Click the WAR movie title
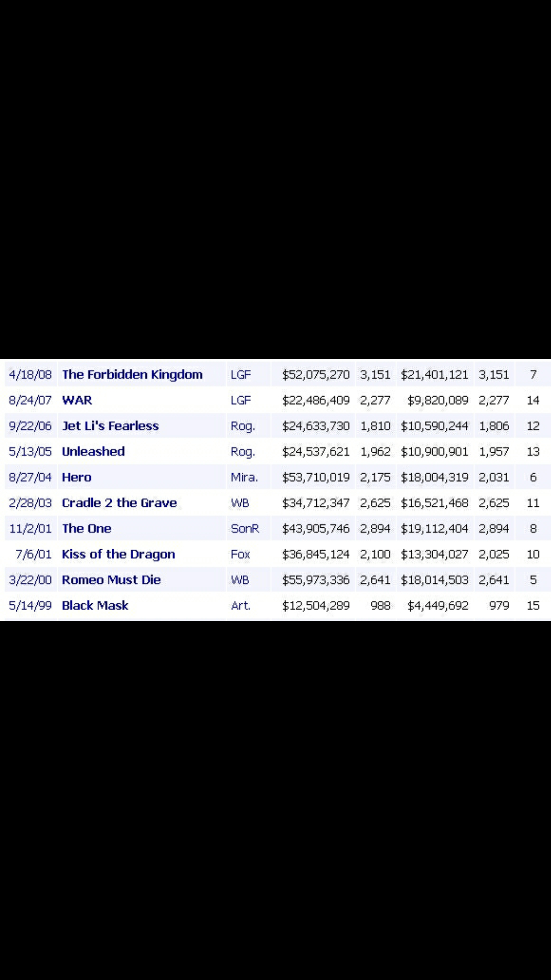The image size is (551, 980). [x=77, y=400]
